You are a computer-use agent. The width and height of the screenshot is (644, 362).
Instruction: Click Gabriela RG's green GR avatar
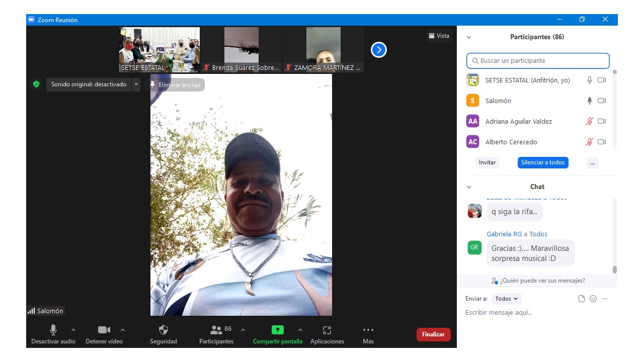click(474, 247)
